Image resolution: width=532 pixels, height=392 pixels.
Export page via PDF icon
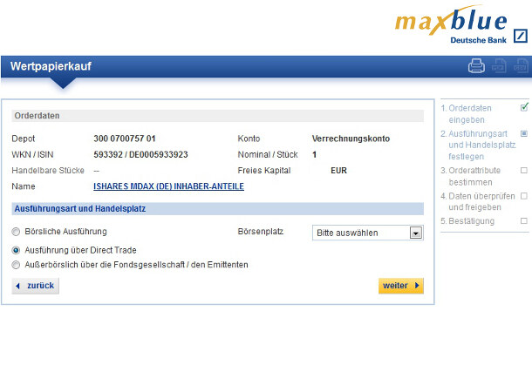click(499, 65)
